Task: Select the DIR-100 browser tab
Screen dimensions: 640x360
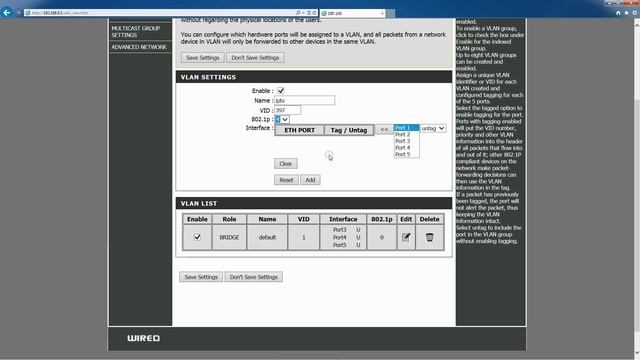Action: tap(353, 13)
